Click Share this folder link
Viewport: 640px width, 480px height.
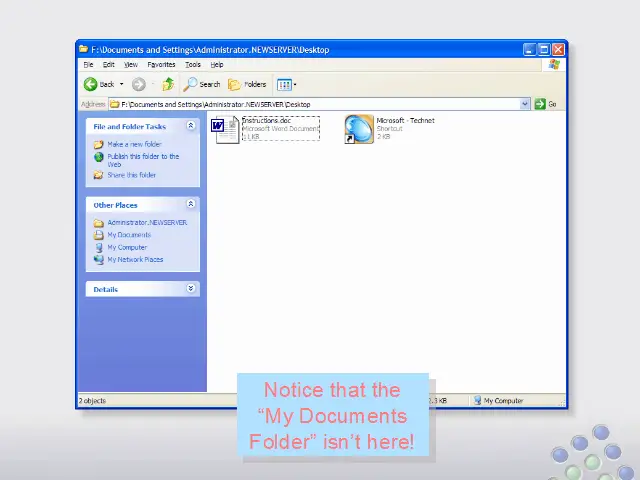coord(131,175)
